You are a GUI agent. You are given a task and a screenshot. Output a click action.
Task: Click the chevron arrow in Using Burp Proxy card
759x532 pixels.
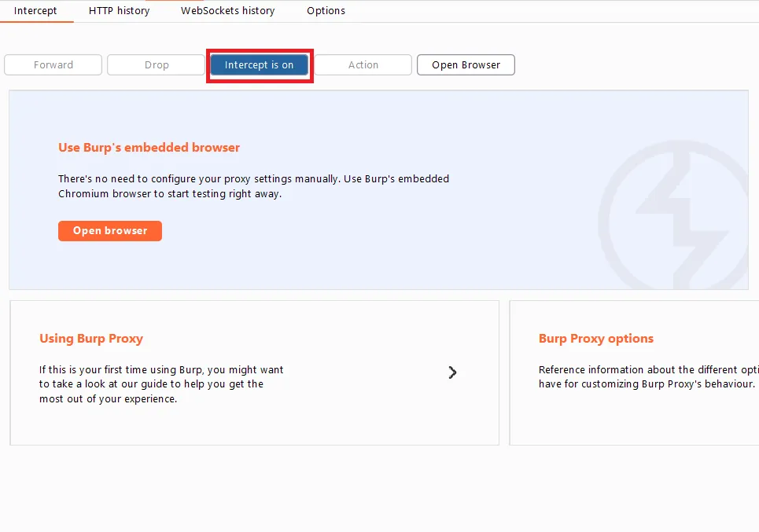click(x=452, y=372)
